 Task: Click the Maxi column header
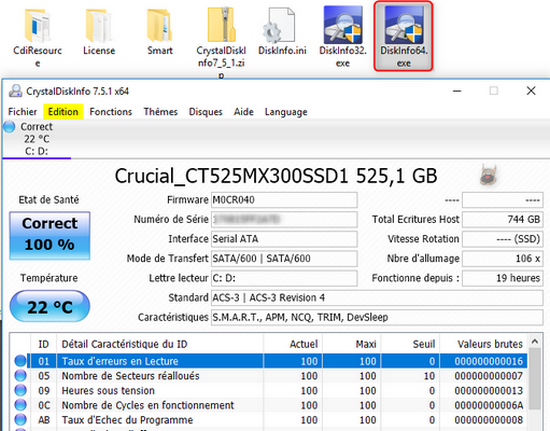tap(351, 344)
